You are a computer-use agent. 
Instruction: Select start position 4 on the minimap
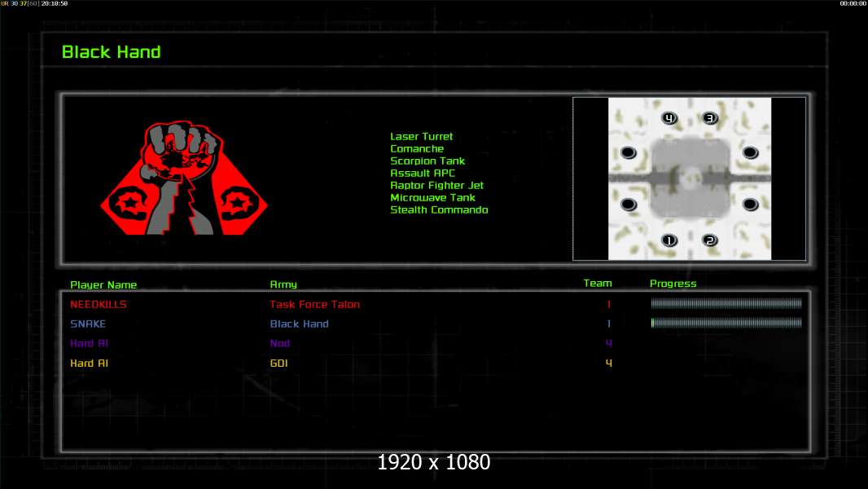tap(669, 118)
